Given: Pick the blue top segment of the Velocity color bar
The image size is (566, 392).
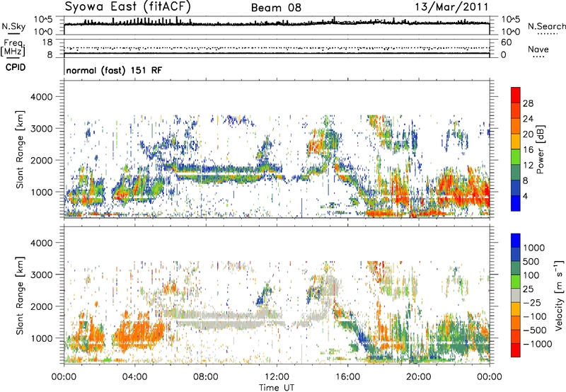Looking at the screenshot, I should click(516, 241).
